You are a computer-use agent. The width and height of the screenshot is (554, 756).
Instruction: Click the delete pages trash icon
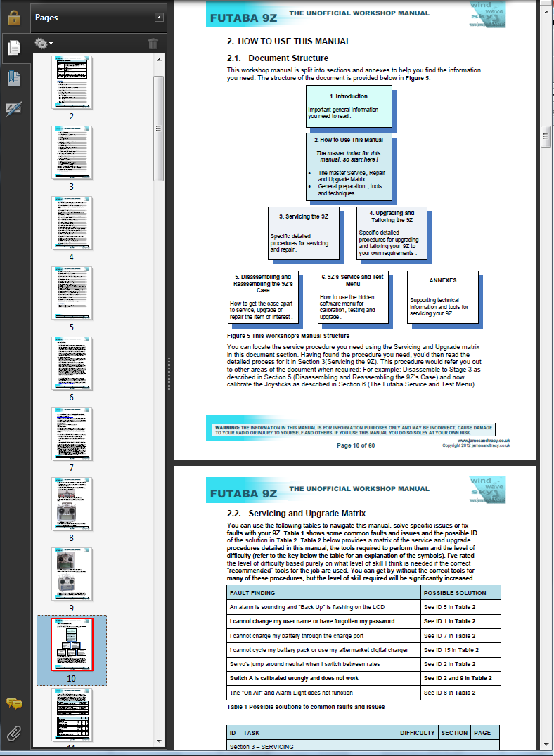pos(153,44)
